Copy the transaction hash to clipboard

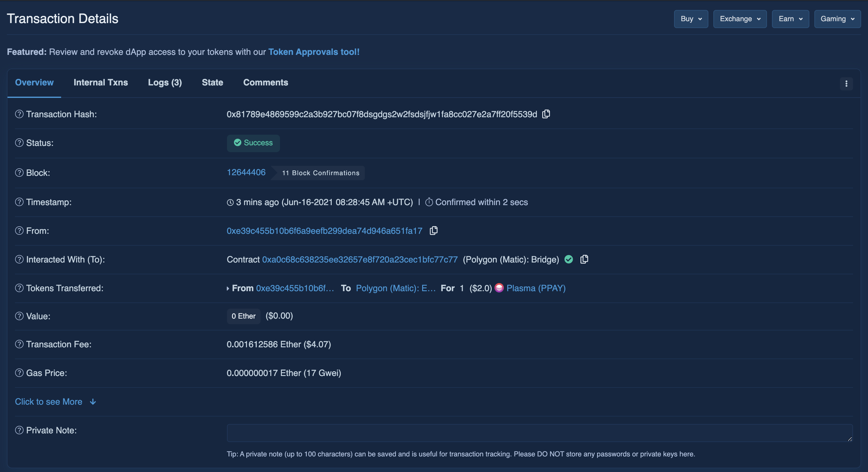(x=546, y=114)
